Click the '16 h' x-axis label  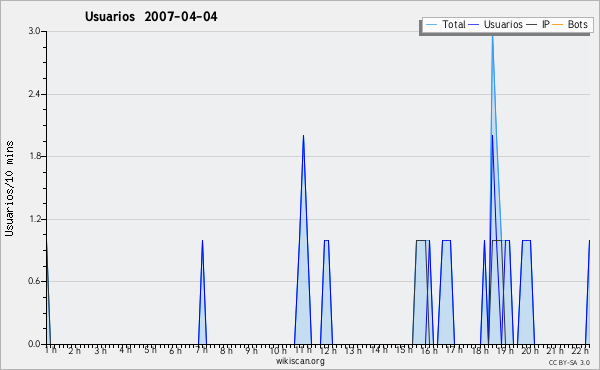coord(429,350)
